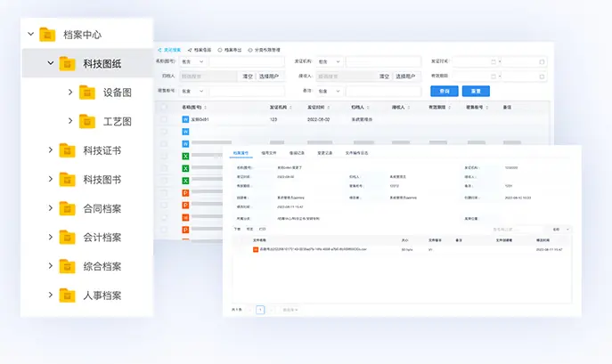Click the first orange PowerPoint file icon

point(185,192)
